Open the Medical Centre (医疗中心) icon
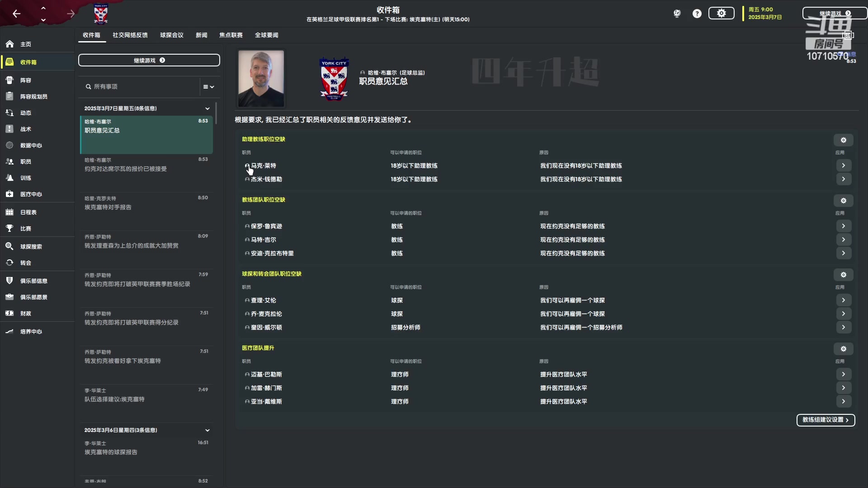The image size is (868, 488). click(9, 194)
